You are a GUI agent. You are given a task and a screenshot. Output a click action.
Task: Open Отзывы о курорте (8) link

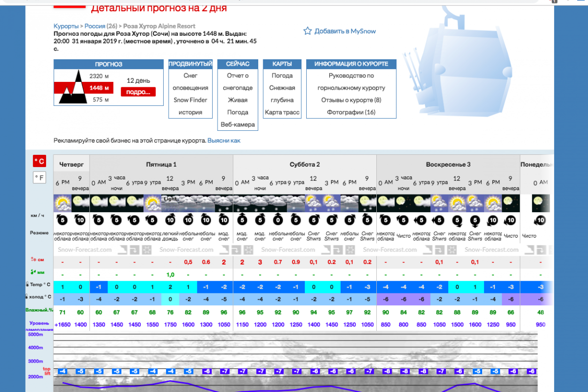click(x=351, y=100)
